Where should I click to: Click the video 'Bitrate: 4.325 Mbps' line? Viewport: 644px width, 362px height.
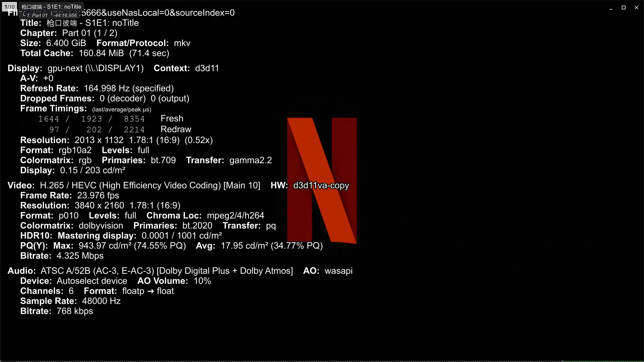click(x=62, y=256)
